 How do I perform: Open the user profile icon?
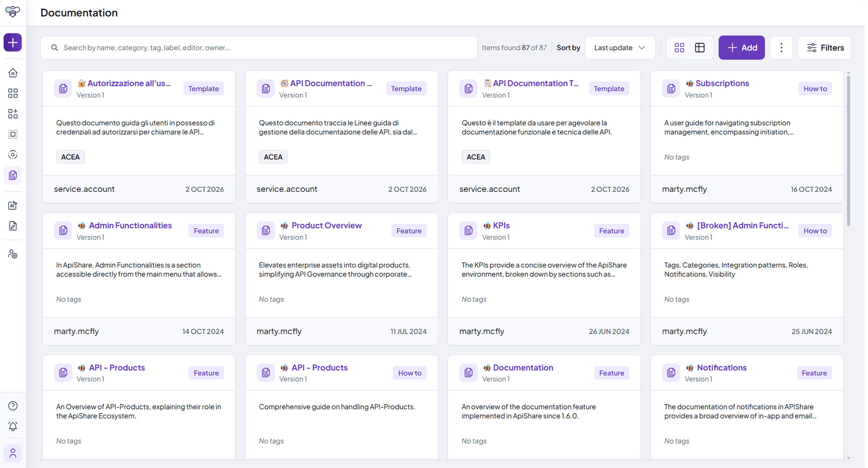[13, 453]
